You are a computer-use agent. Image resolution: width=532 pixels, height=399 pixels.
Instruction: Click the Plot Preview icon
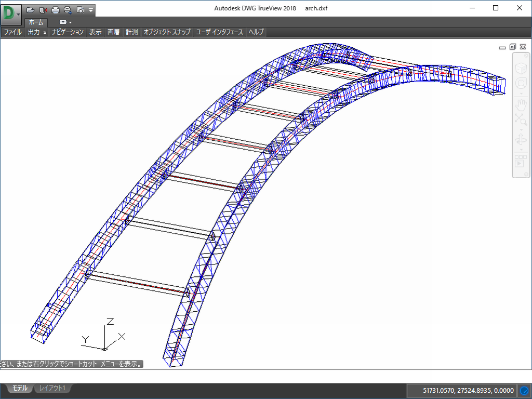[x=80, y=10]
